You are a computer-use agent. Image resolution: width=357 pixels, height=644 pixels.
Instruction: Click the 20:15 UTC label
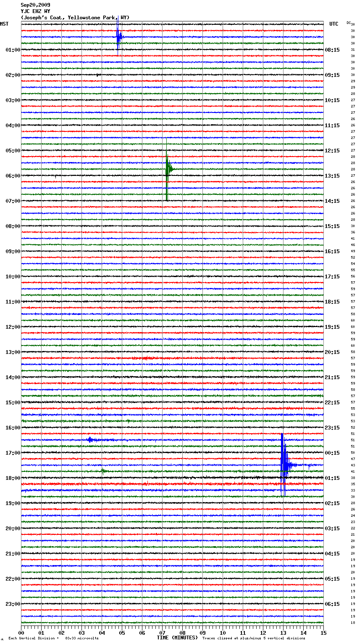tap(332, 352)
